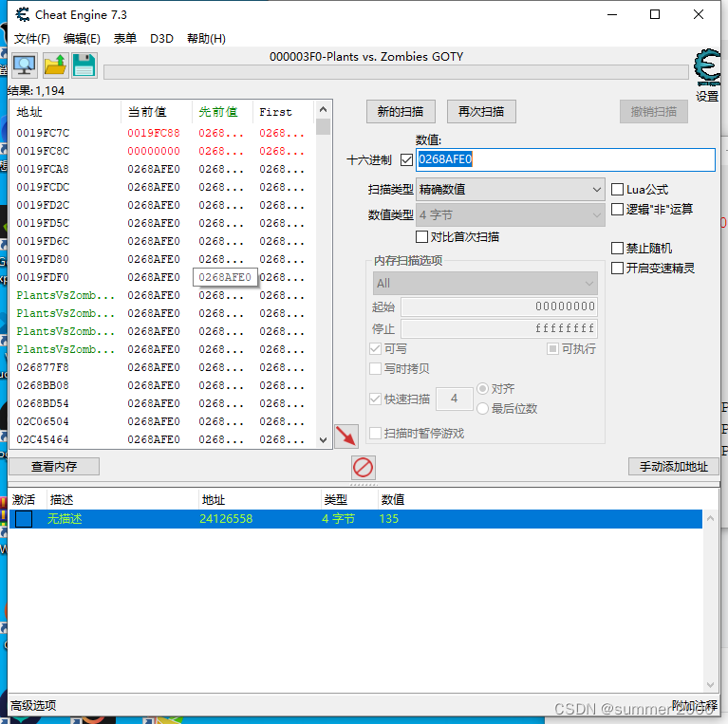Toggle the 可写 writable checkbox

pos(375,348)
